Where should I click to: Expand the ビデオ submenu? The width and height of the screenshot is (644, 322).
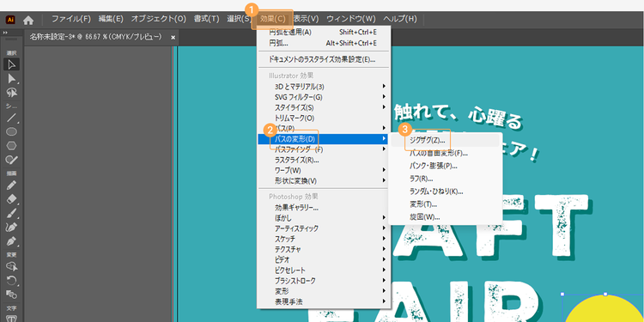[324, 260]
